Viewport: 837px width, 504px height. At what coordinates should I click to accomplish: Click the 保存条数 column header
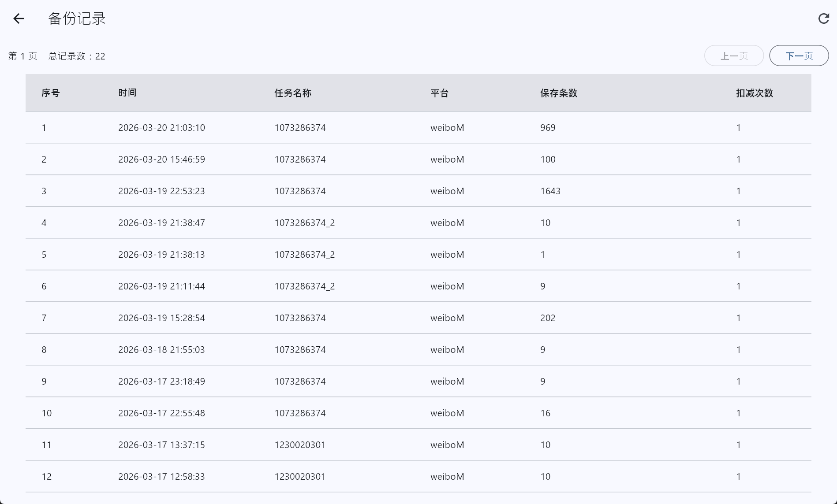pyautogui.click(x=559, y=93)
